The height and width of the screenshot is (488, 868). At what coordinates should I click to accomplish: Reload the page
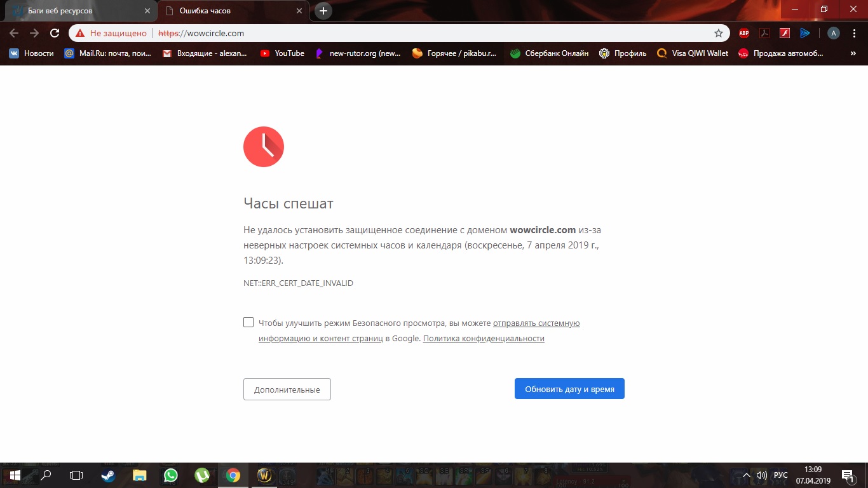point(55,33)
